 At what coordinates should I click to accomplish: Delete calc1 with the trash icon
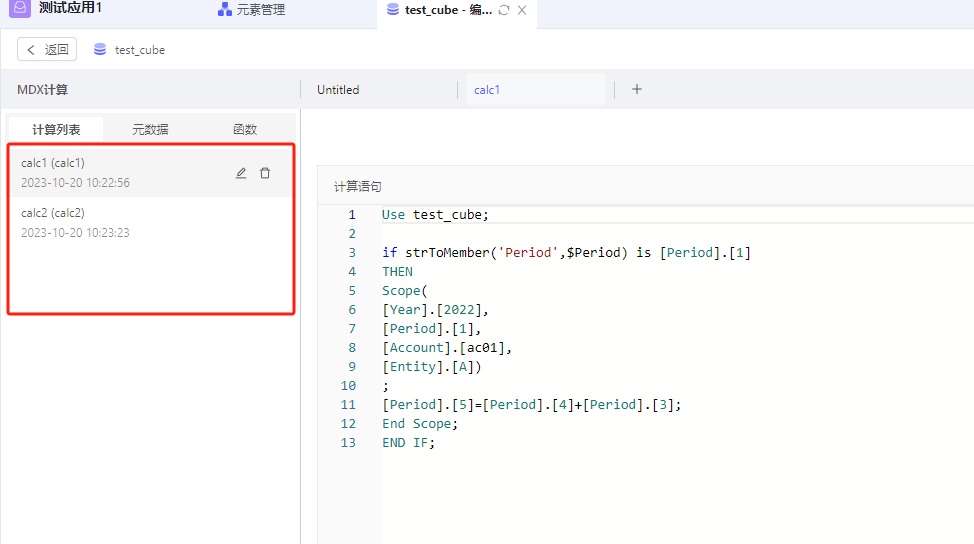click(x=265, y=173)
